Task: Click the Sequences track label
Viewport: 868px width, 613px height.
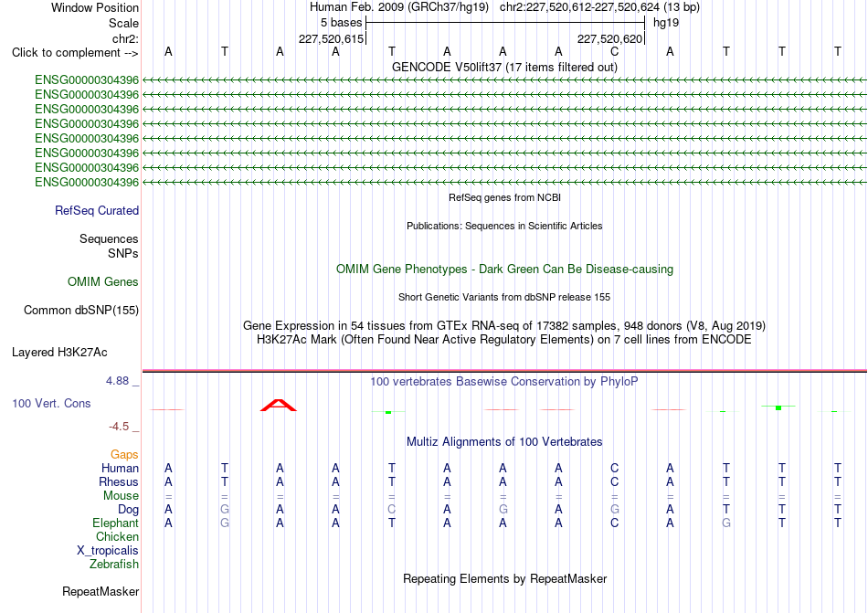Action: 109,239
